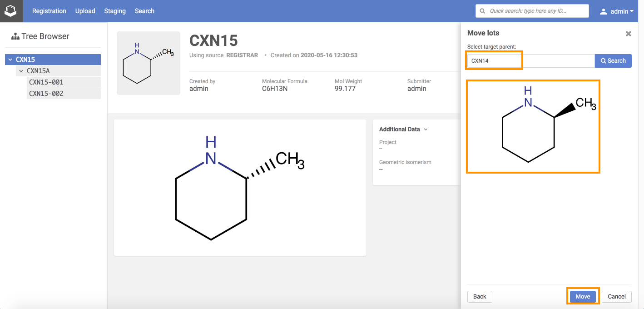Collapse the CXN15 tree node

point(10,60)
